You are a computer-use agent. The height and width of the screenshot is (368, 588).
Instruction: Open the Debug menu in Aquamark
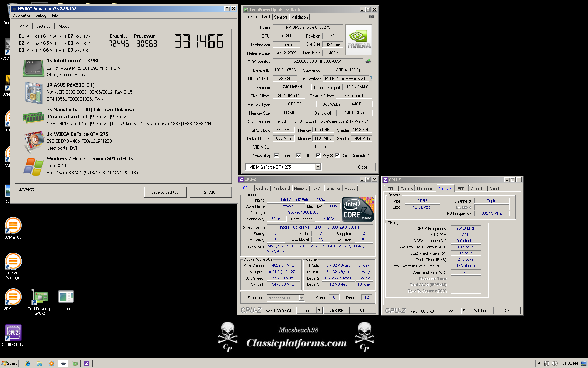(41, 15)
